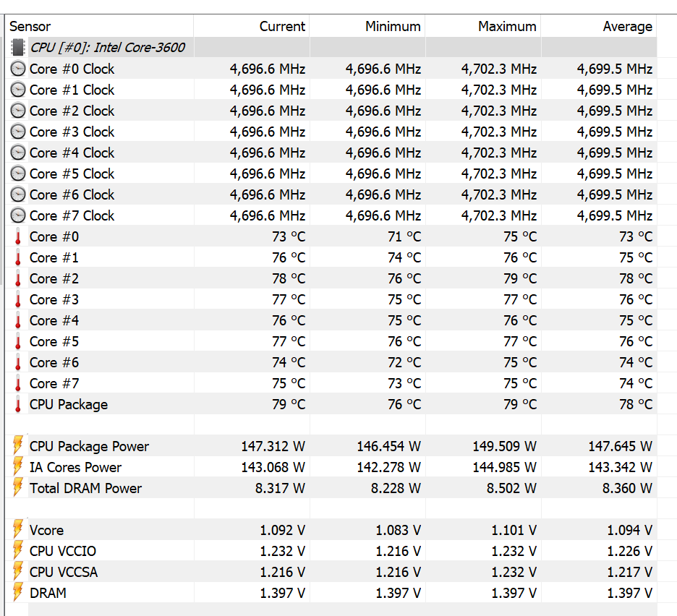Click the Average column header
This screenshot has height=616, width=677.
pyautogui.click(x=627, y=27)
